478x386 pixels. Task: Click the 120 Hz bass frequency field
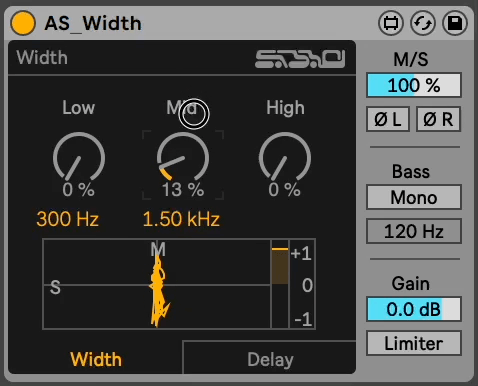[x=414, y=231]
